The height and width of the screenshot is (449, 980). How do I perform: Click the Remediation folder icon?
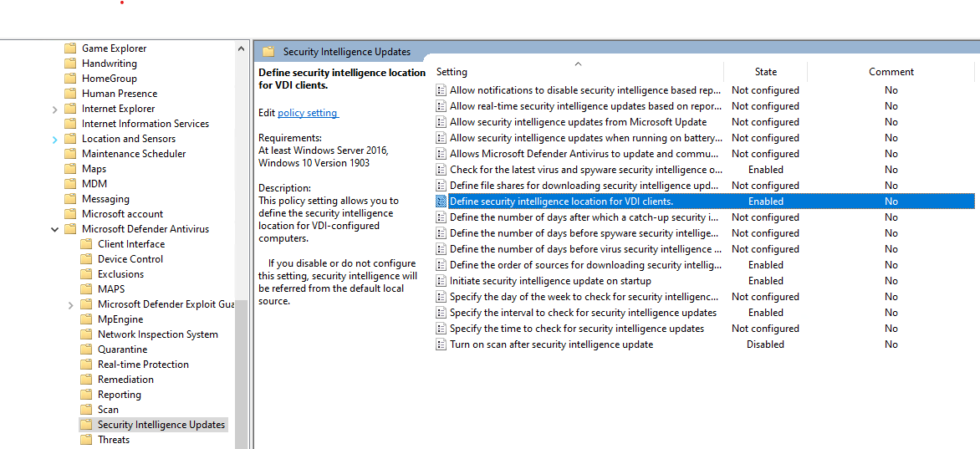point(86,379)
